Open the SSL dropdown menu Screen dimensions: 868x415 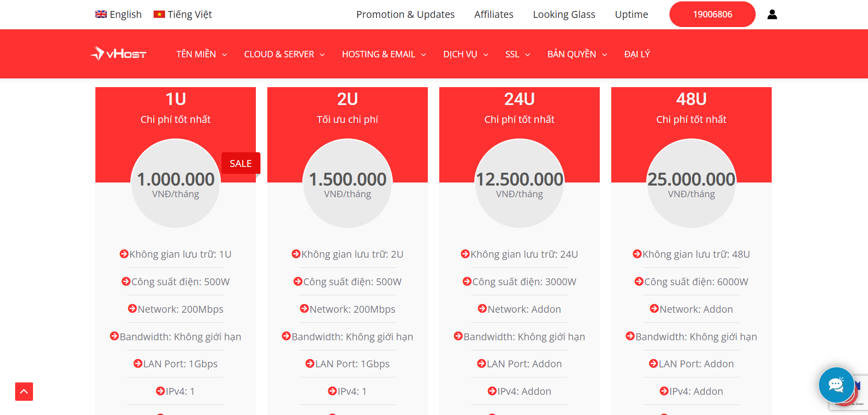pyautogui.click(x=517, y=54)
